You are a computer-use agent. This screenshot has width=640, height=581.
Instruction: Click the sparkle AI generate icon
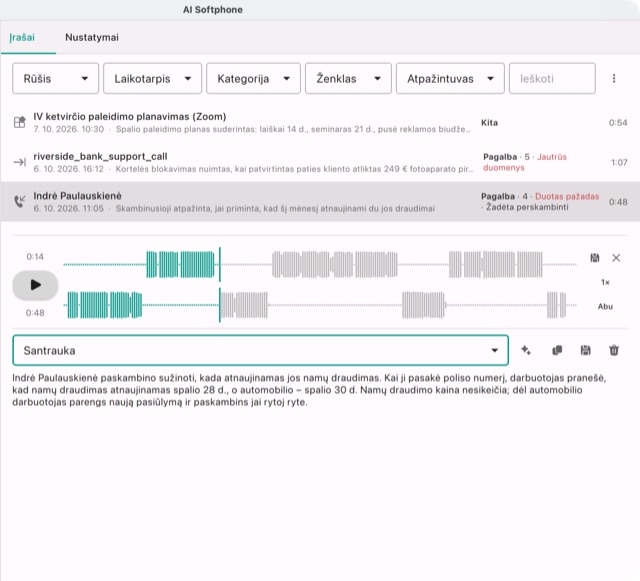coord(526,350)
